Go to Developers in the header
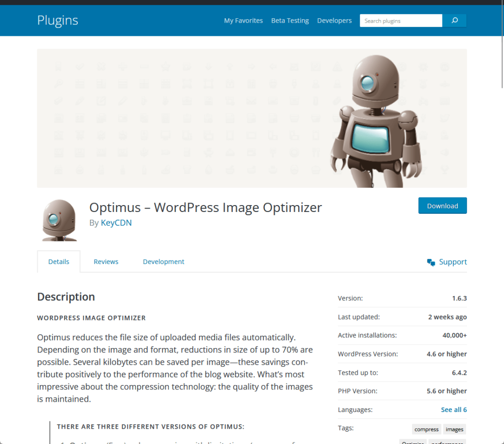 point(334,21)
